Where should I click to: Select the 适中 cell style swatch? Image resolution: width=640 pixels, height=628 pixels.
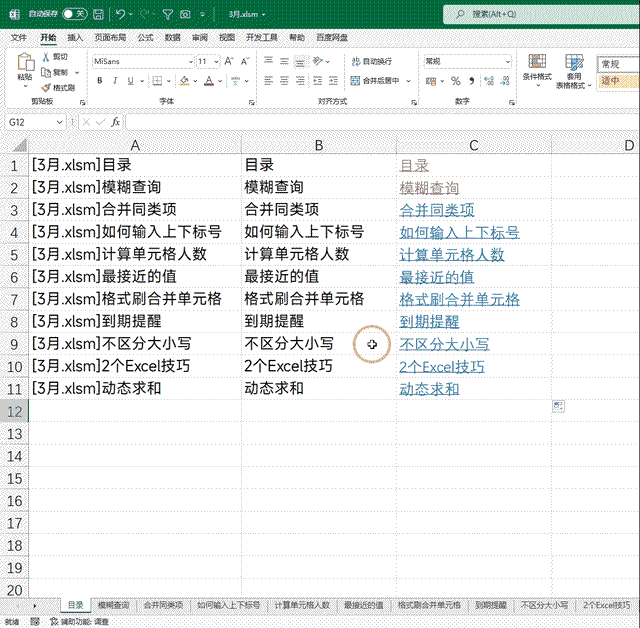tap(611, 81)
